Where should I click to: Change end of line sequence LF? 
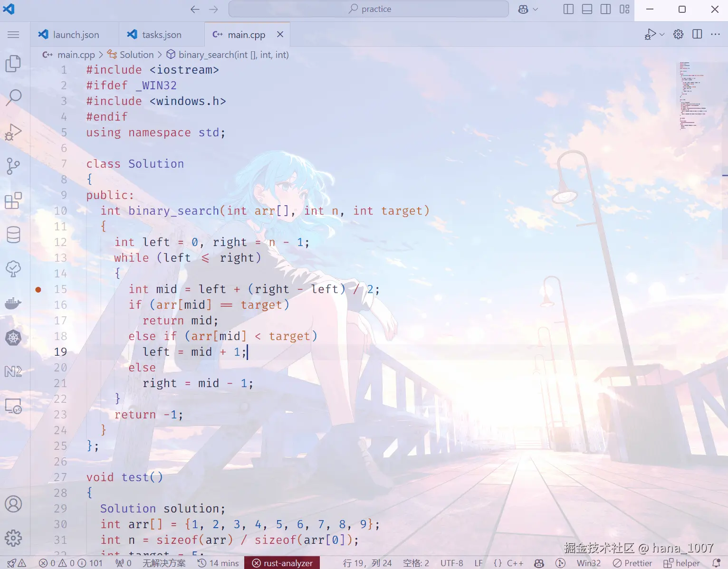click(x=479, y=563)
